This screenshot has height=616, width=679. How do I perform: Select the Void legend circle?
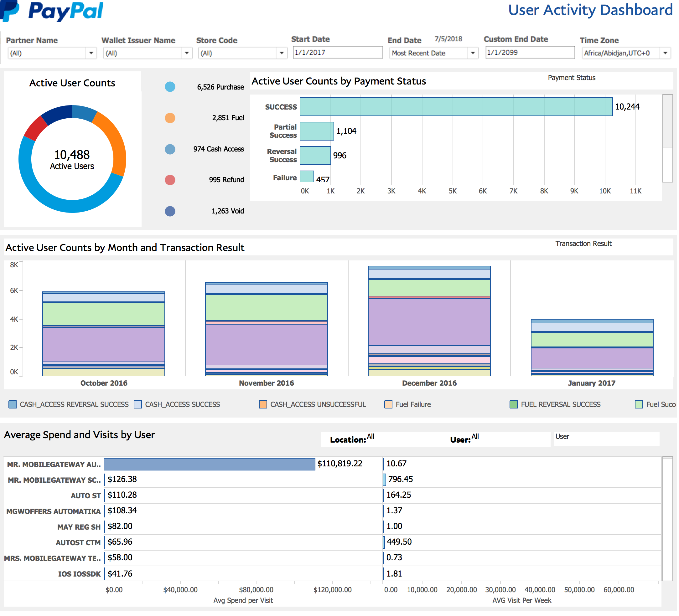[x=170, y=211]
